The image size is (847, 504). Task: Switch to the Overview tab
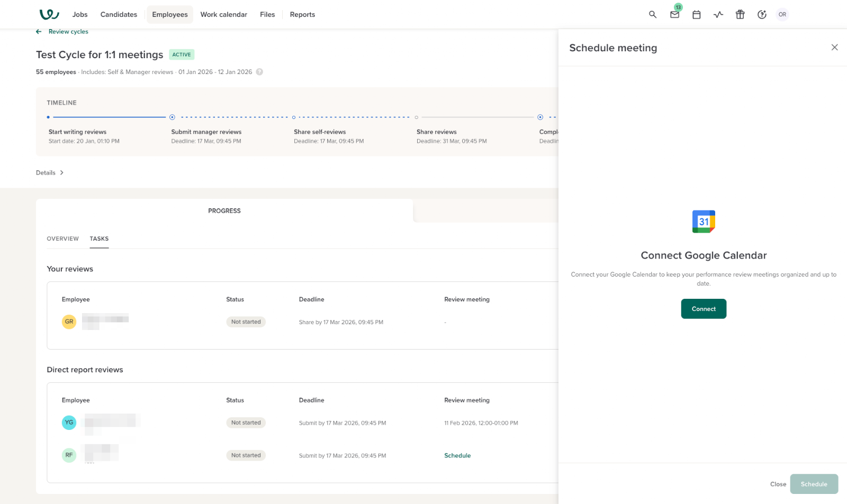(x=62, y=239)
